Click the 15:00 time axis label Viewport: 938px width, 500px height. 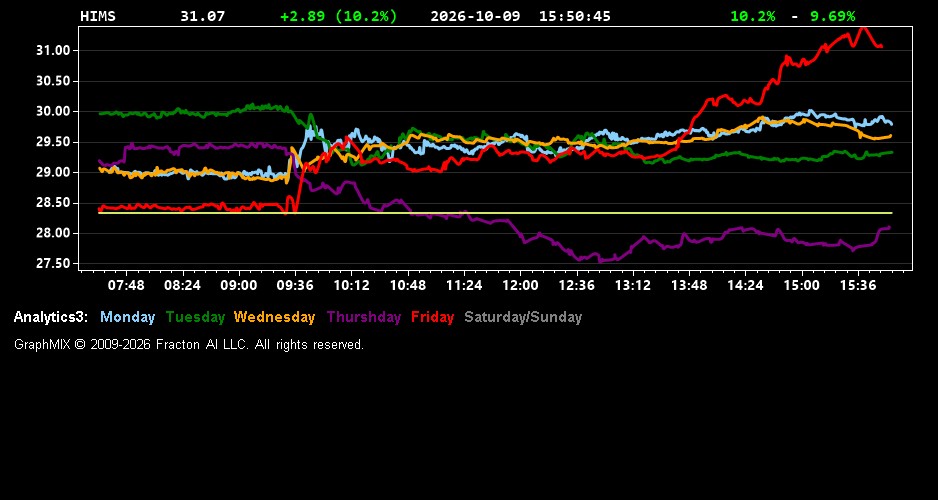point(801,285)
